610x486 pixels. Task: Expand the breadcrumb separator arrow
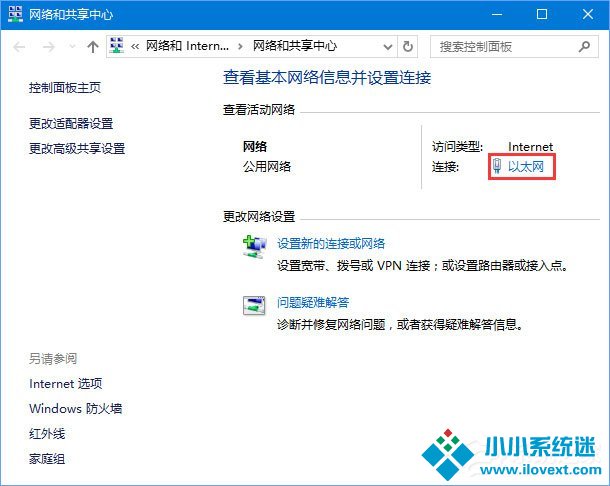click(x=240, y=47)
